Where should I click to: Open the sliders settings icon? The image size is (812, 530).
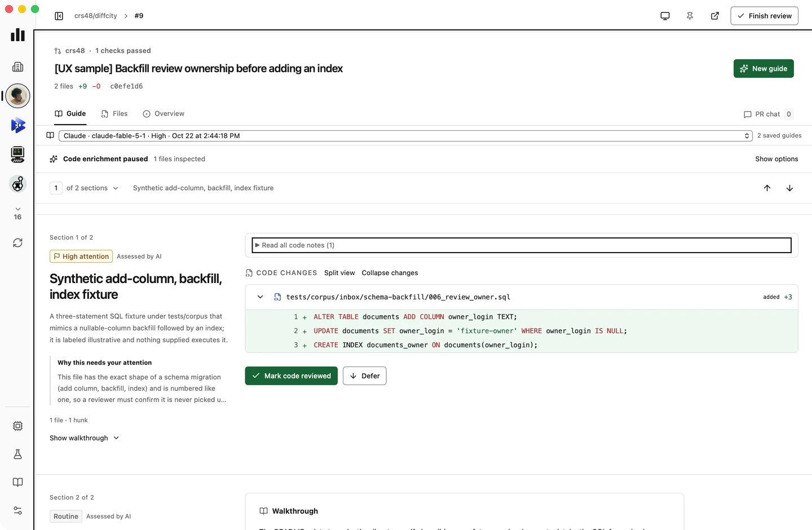tap(18, 510)
